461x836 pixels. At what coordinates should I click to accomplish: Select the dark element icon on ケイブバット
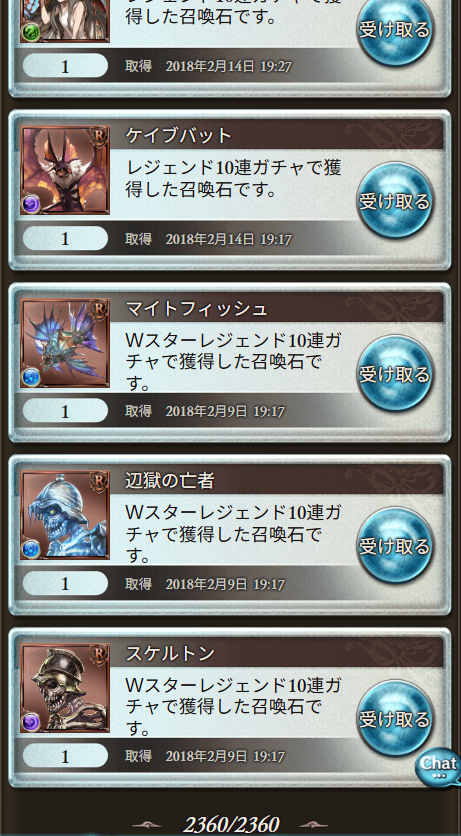pos(31,204)
